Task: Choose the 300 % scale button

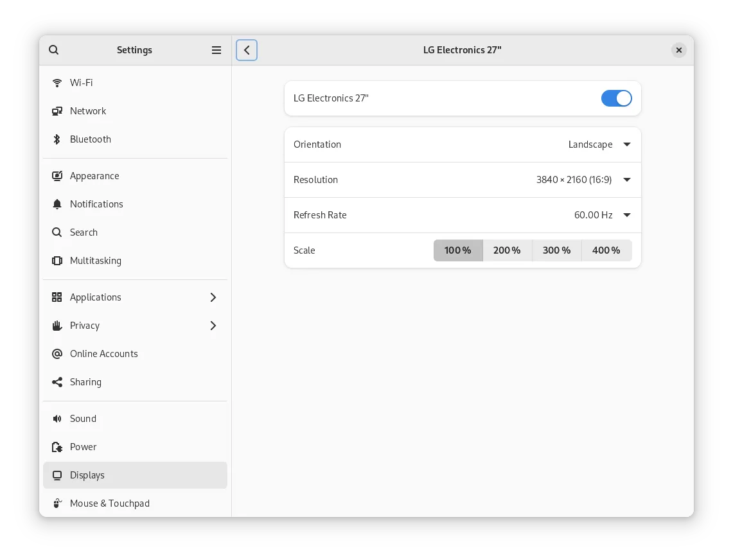Action: [556, 250]
